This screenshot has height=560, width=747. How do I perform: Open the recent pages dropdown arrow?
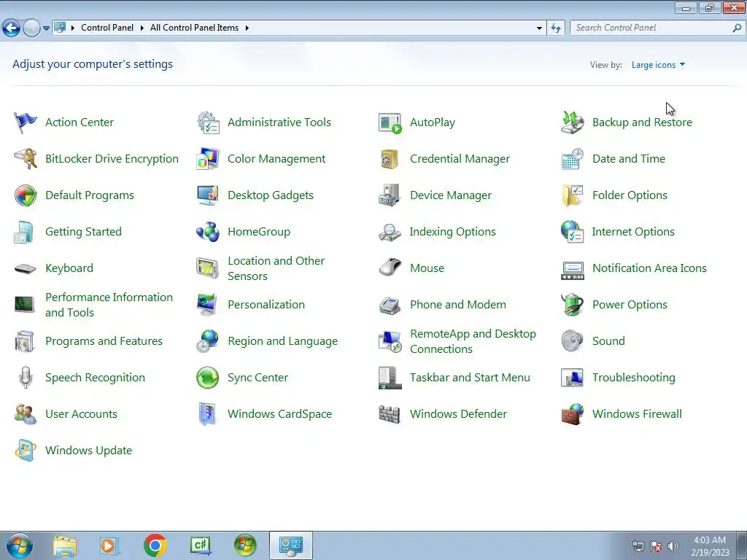click(46, 28)
